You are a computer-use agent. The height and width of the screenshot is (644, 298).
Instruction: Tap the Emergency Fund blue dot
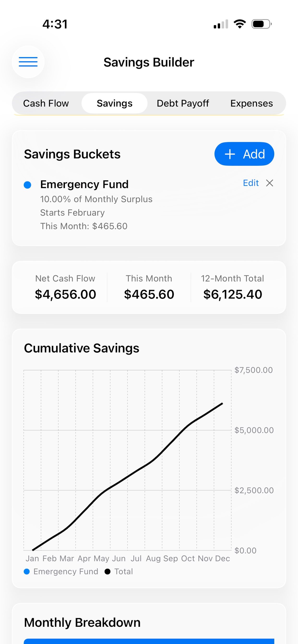(27, 185)
